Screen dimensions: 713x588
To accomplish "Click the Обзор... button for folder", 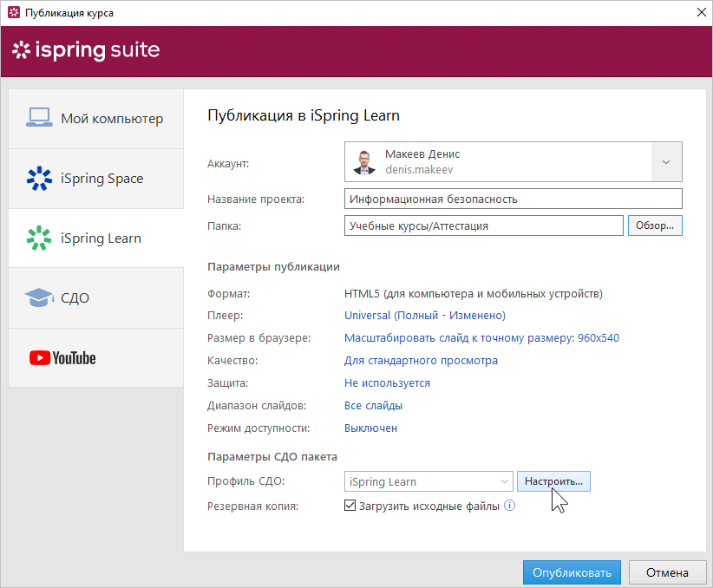I will click(655, 225).
